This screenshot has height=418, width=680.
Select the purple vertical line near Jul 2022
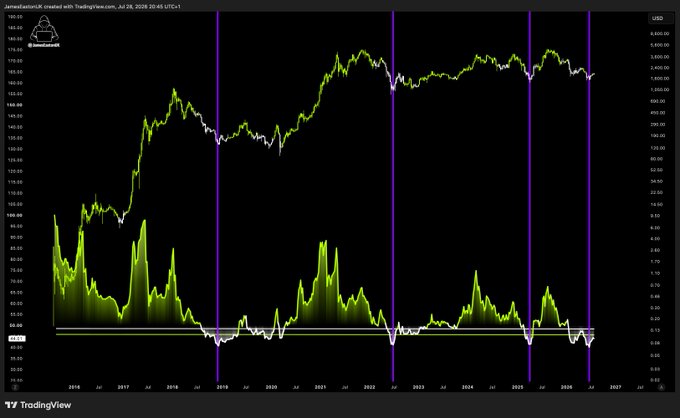[393, 196]
